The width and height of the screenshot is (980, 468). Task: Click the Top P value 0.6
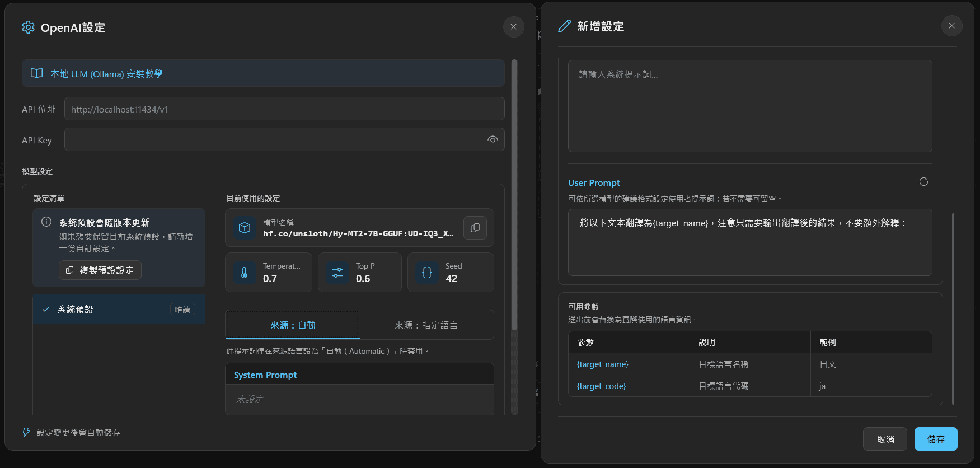pyautogui.click(x=363, y=279)
